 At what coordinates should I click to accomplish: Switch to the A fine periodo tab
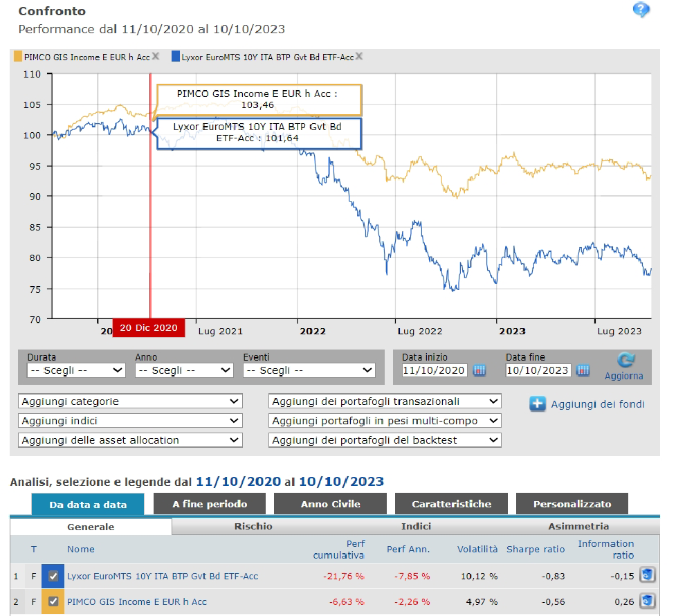click(210, 504)
